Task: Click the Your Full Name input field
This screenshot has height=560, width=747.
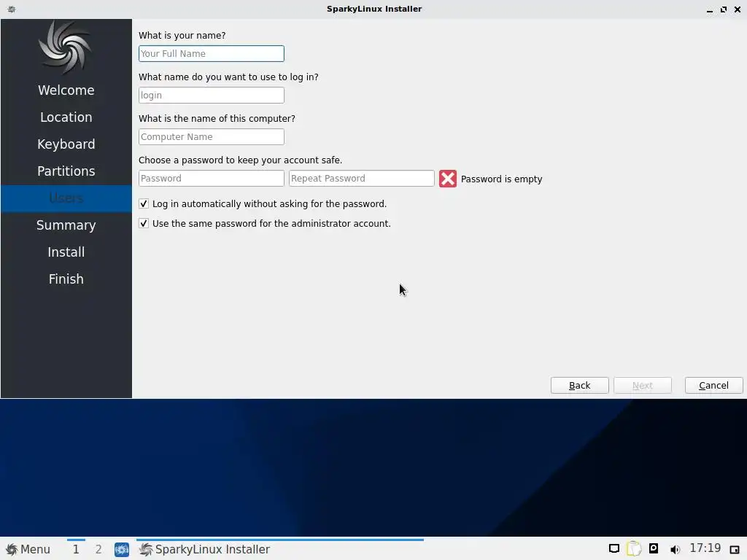Action: pos(211,54)
